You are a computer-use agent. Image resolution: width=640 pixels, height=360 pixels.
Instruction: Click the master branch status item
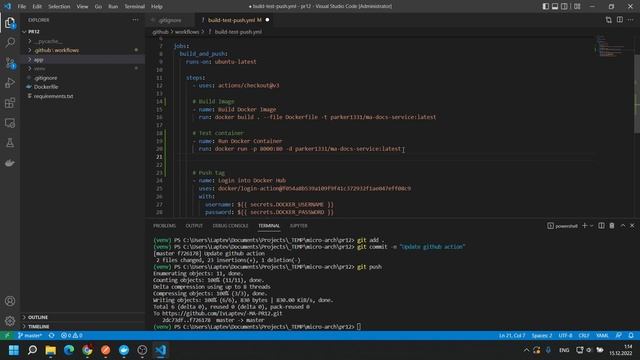click(30, 336)
